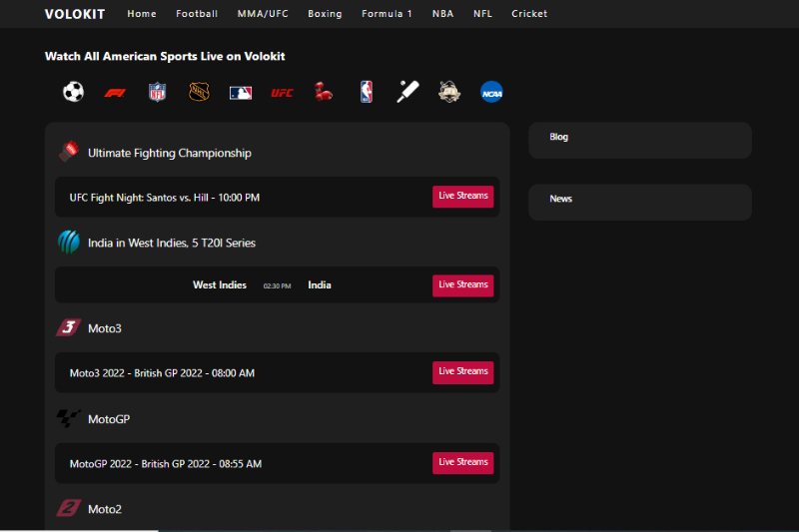Select the Boxing menu item
The height and width of the screenshot is (532, 799).
click(x=325, y=14)
